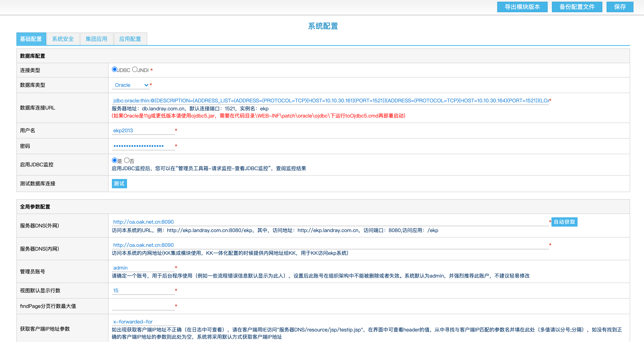Click the 系统配置 page title
644x342 pixels.
click(x=323, y=26)
